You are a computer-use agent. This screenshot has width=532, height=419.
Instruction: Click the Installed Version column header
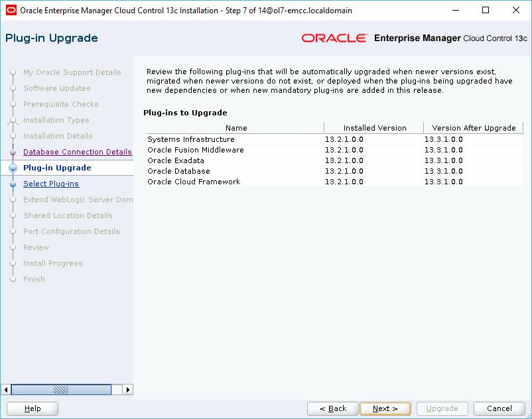tap(374, 128)
